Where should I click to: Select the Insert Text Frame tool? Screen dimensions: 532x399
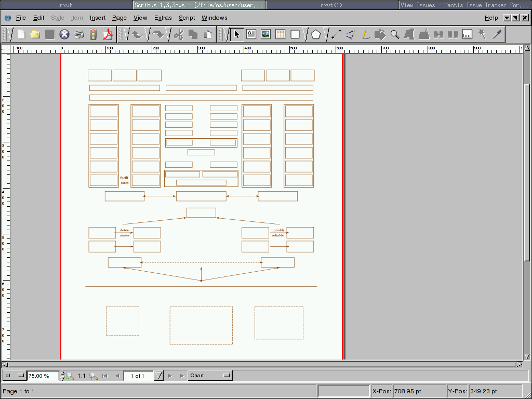tap(251, 35)
